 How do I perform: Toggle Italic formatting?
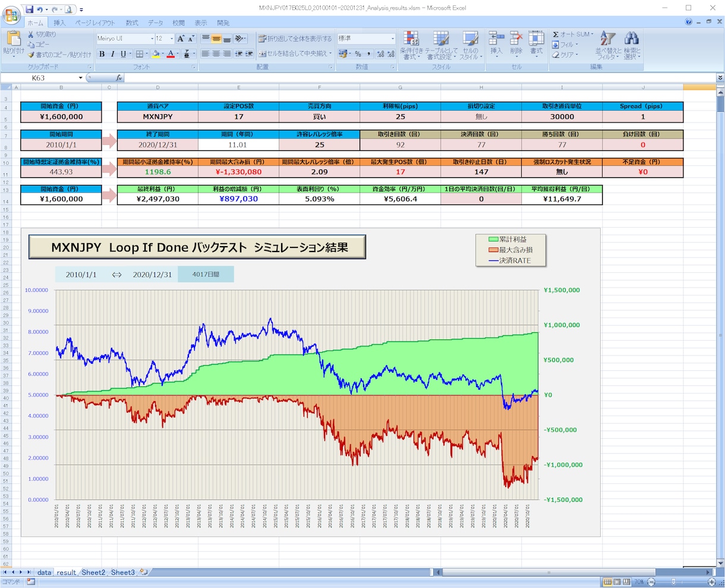(x=112, y=54)
